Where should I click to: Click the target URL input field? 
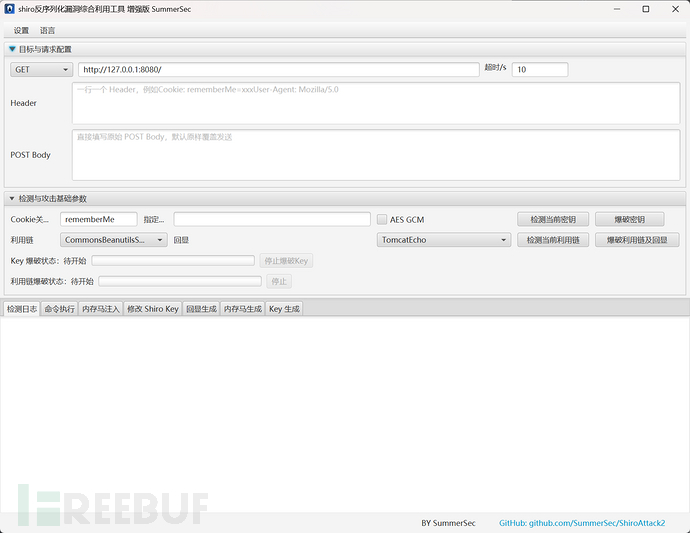[x=279, y=70]
